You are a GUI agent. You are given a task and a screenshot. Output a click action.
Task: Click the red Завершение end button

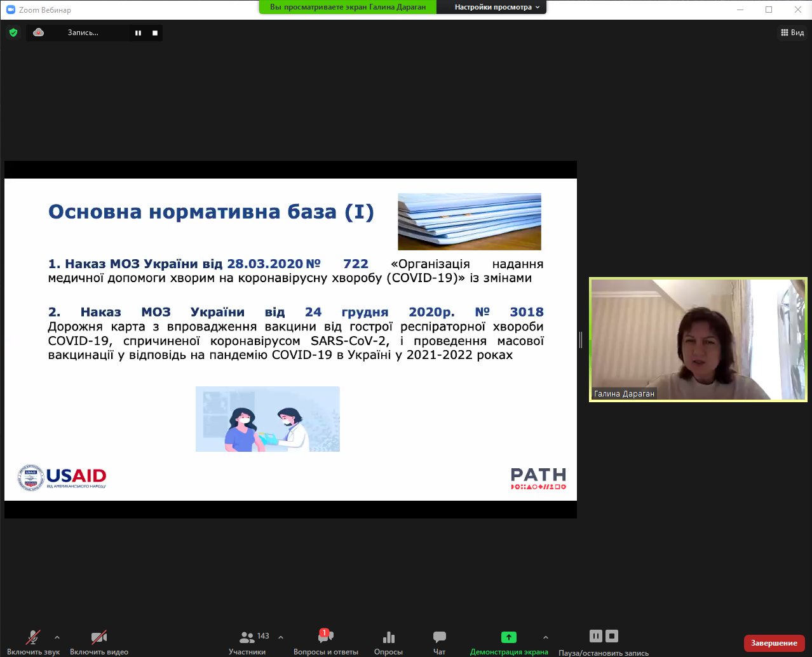tap(774, 643)
